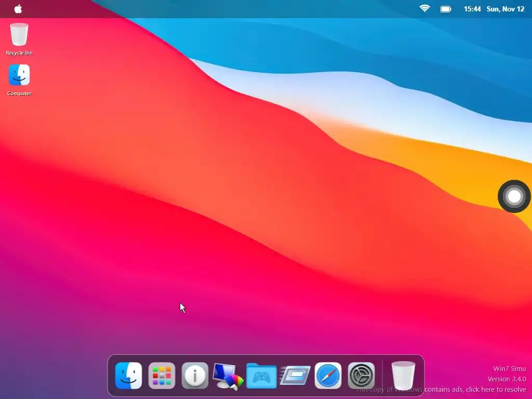
Task: Open System Preferences gear in dock
Action: pyautogui.click(x=361, y=376)
